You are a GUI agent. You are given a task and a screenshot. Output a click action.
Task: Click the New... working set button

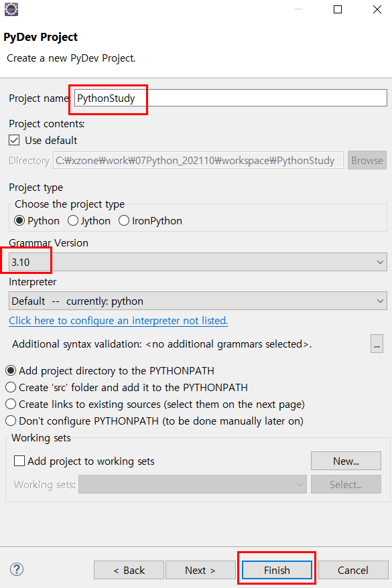(x=346, y=461)
